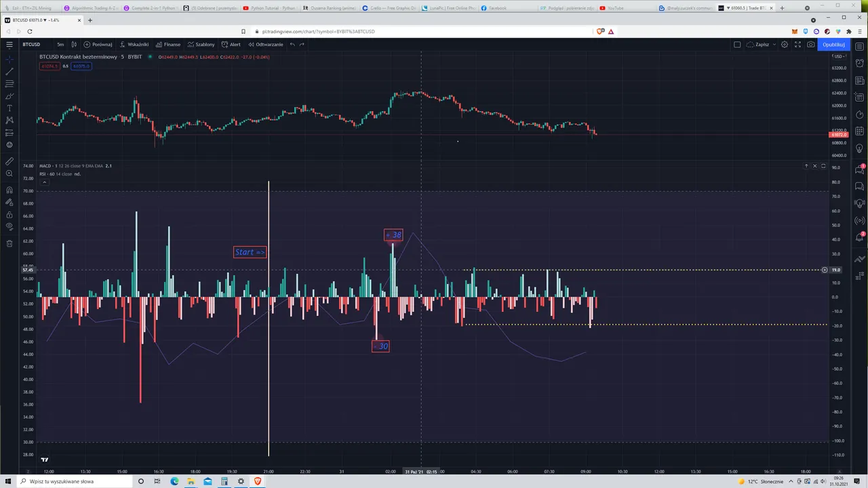Click the MACD indicator legend
Screen dimensions: 868x488
75,165
